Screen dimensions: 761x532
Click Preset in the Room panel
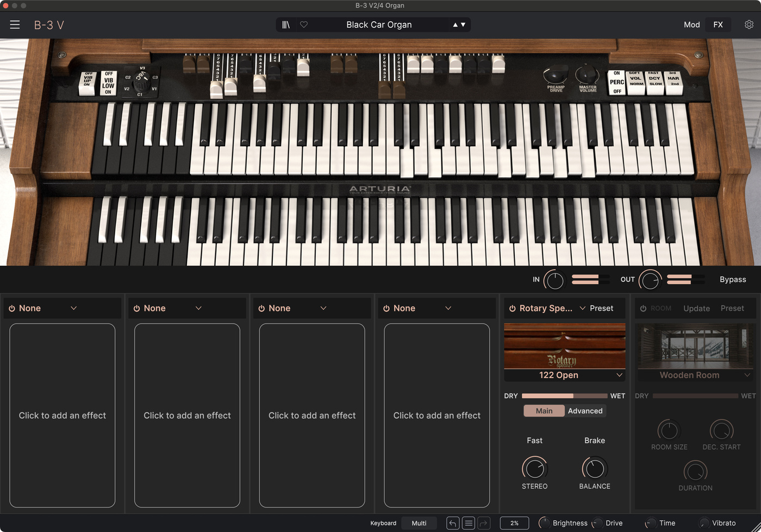(732, 308)
